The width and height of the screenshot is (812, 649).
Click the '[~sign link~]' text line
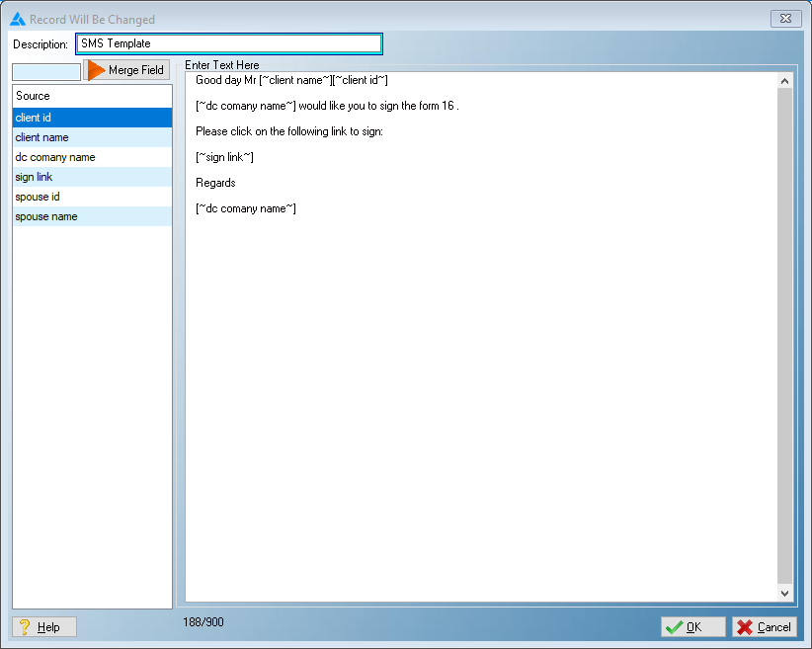225,157
